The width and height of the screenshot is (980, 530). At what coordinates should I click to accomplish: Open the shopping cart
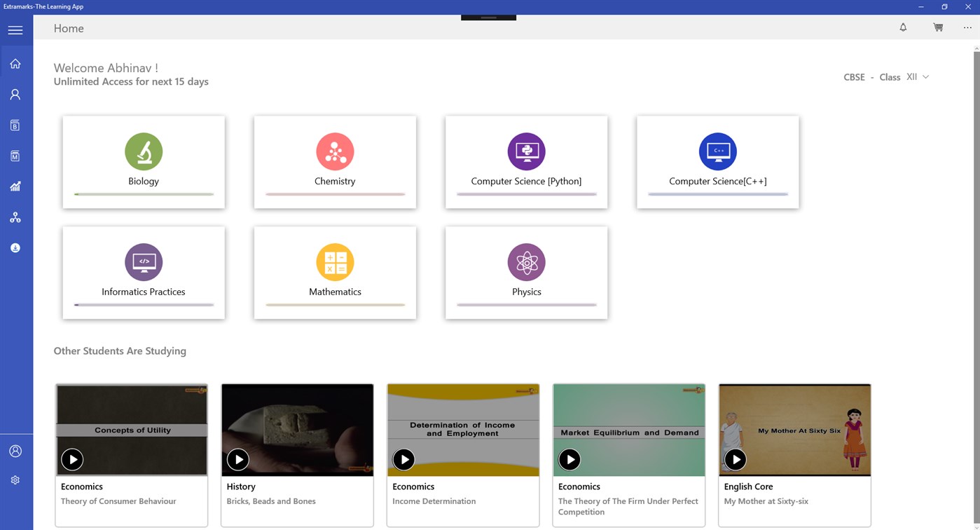point(938,27)
